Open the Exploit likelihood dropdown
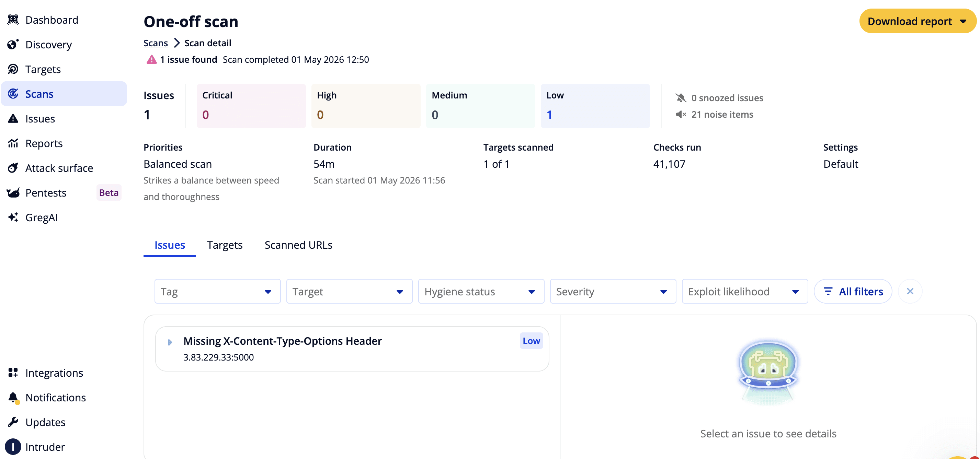 pos(744,291)
